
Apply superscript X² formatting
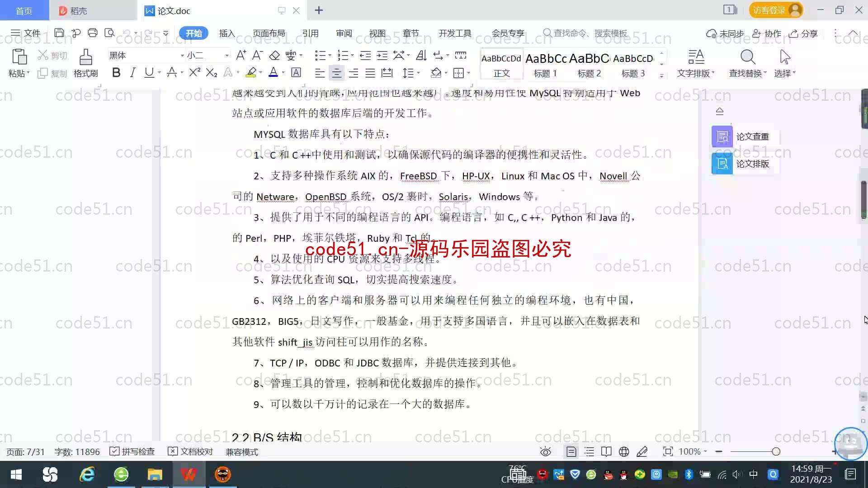tap(195, 72)
